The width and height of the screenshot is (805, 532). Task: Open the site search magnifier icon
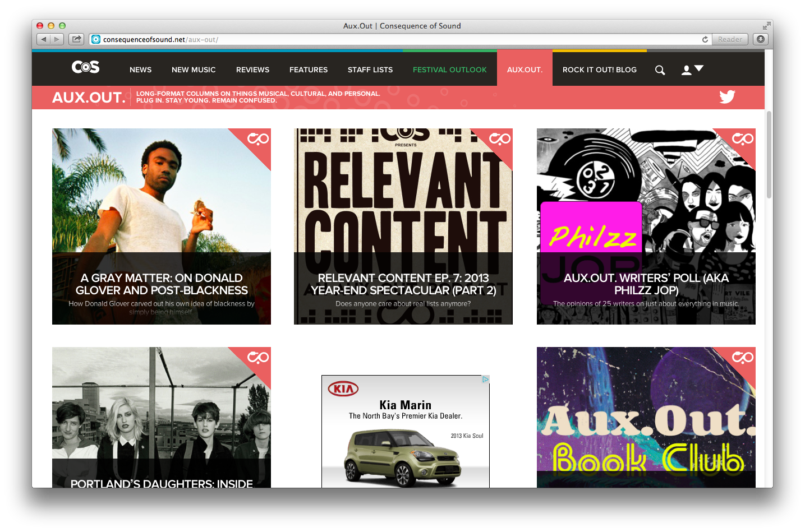tap(660, 70)
